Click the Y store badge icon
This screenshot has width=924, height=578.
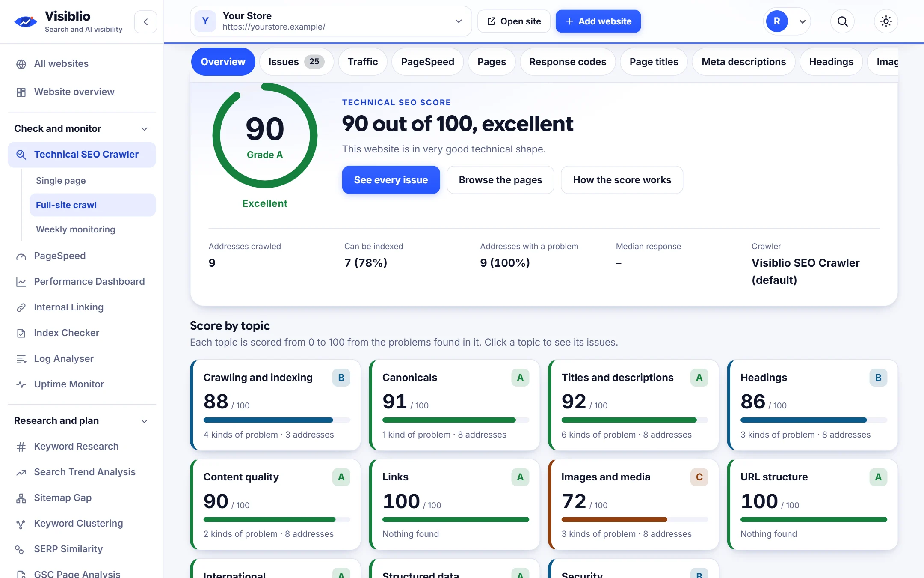(x=205, y=21)
